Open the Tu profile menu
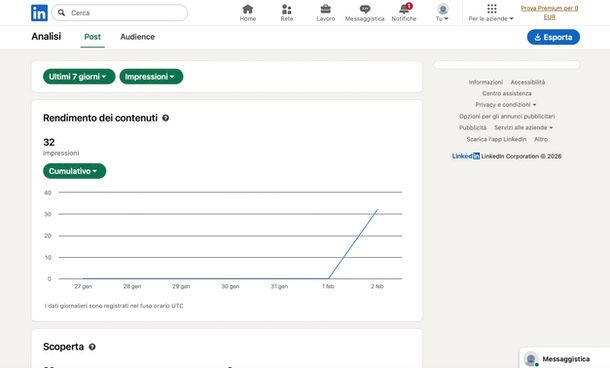The height and width of the screenshot is (368, 610). click(x=442, y=13)
